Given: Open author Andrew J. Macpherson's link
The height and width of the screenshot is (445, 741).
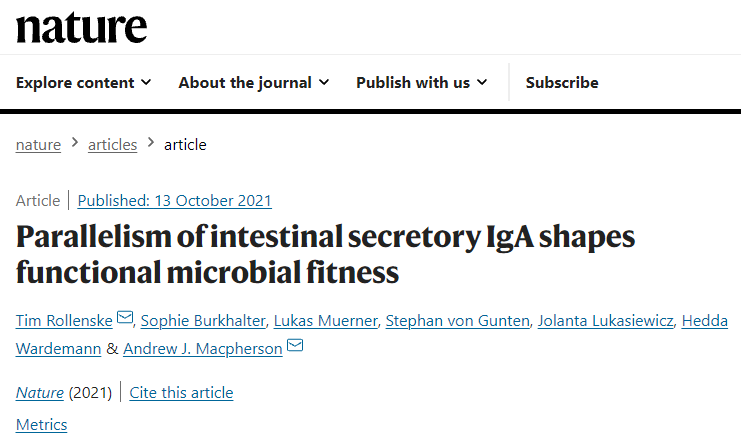Looking at the screenshot, I should (x=203, y=349).
